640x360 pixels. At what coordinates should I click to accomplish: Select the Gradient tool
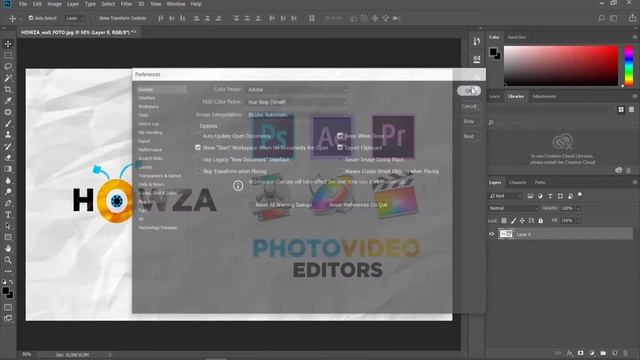pos(8,169)
